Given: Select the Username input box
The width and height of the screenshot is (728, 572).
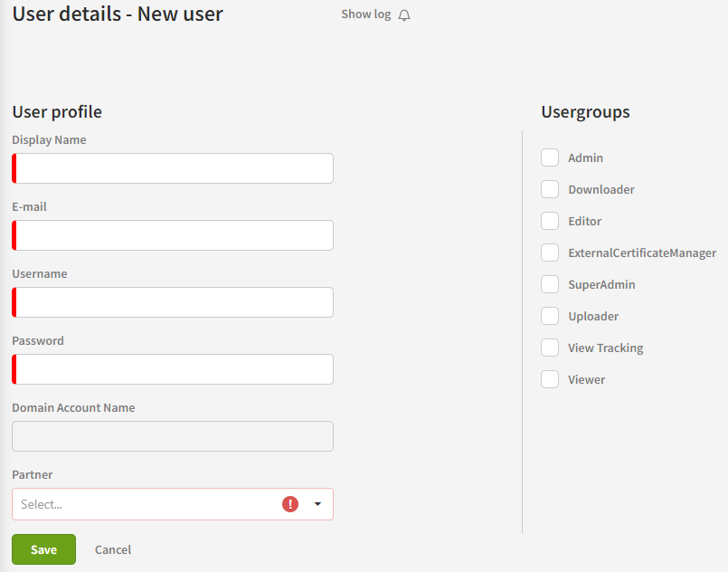Looking at the screenshot, I should click(174, 302).
